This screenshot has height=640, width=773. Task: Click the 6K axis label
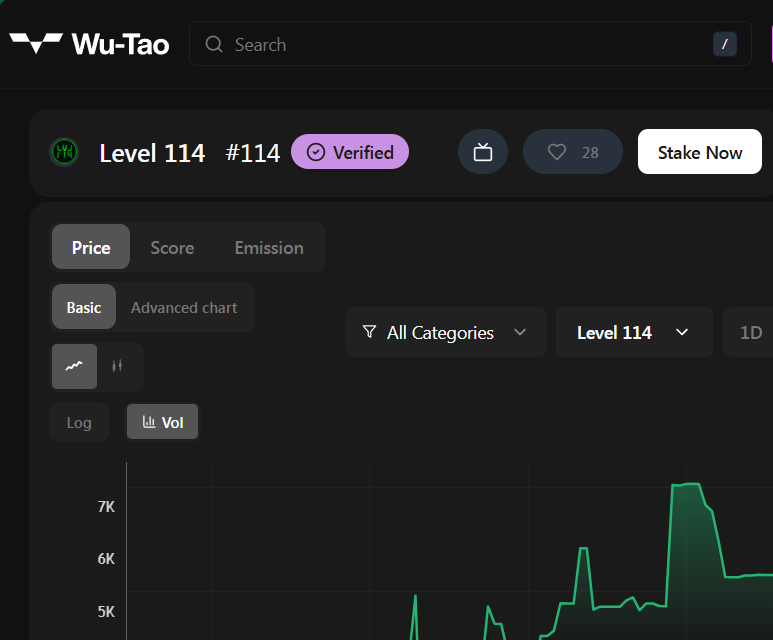point(106,559)
